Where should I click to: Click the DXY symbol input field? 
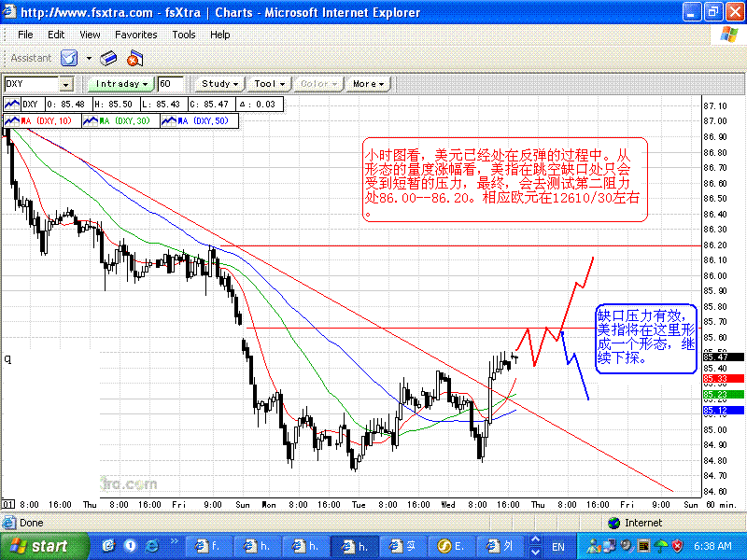coord(32,84)
